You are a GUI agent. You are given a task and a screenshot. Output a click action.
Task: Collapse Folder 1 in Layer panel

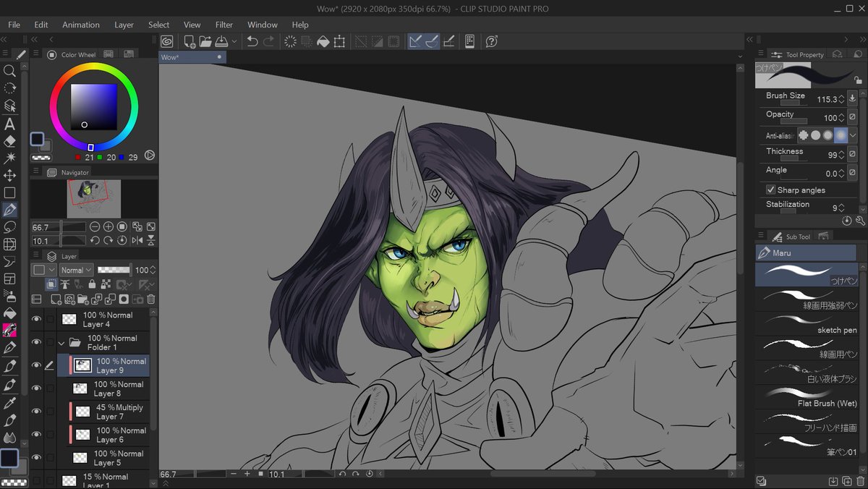pos(61,342)
